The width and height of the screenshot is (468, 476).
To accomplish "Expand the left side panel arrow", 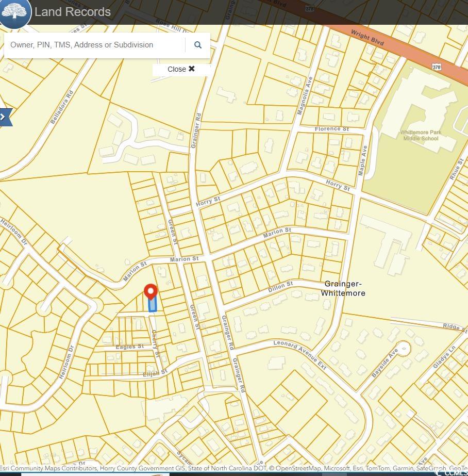I will tap(5, 117).
